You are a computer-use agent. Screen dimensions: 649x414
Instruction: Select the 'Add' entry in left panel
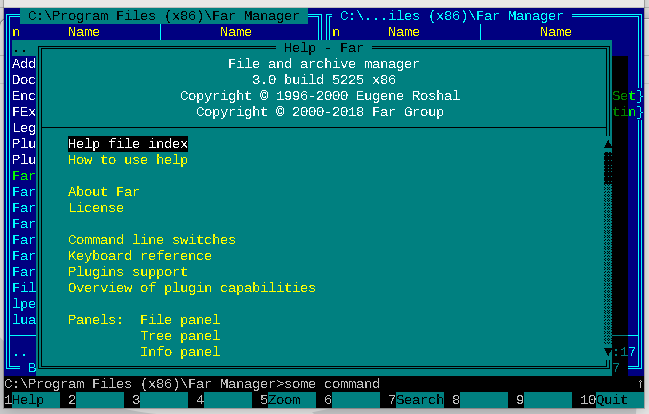(x=24, y=64)
